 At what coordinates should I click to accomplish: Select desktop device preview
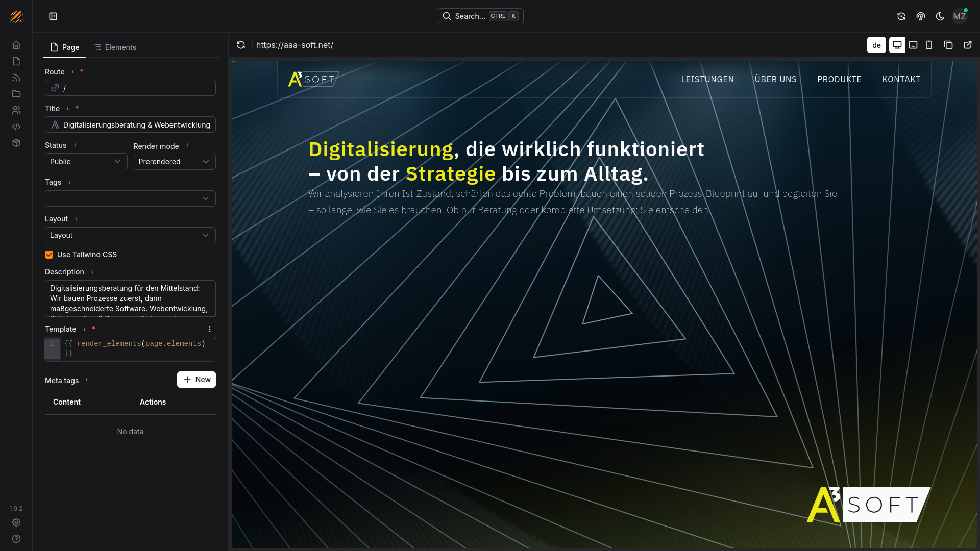897,45
